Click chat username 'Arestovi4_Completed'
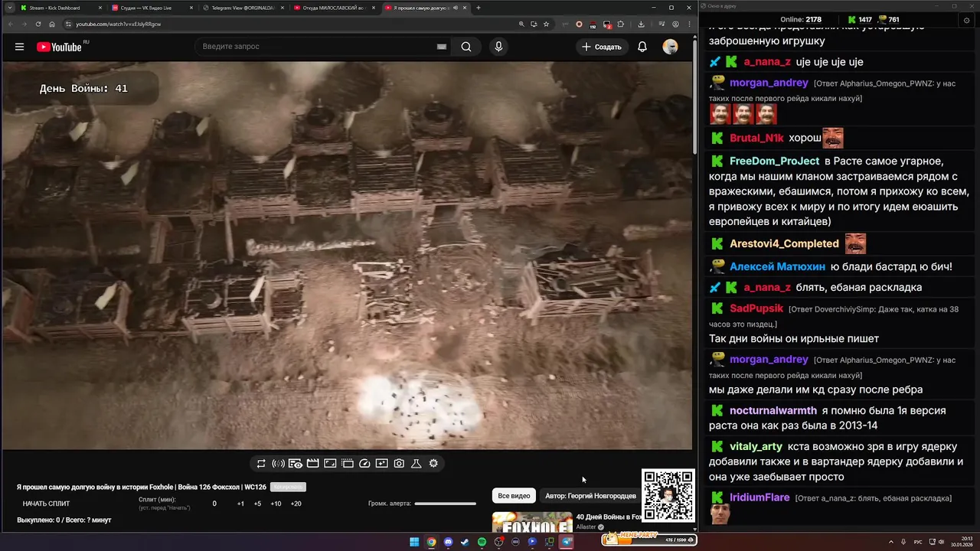 (784, 243)
